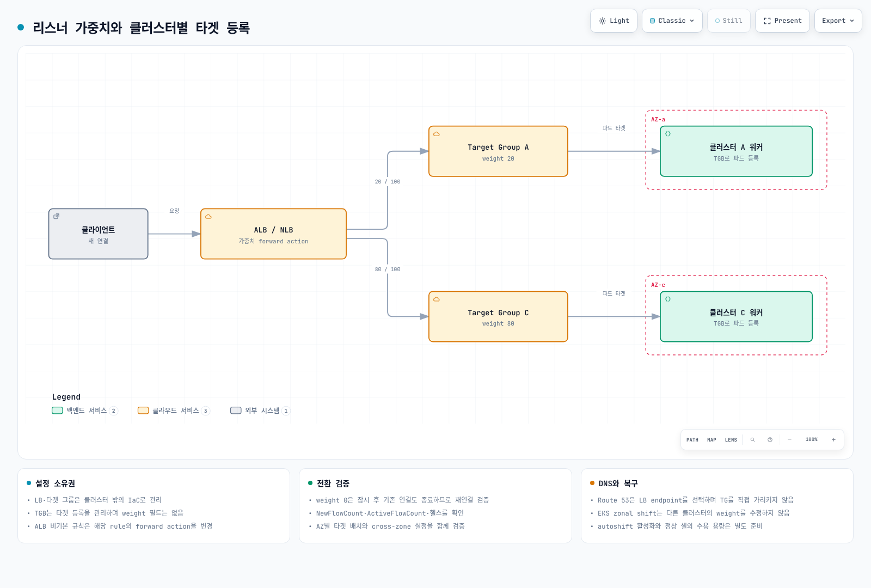Click the '20 / 100' edge label

click(388, 182)
